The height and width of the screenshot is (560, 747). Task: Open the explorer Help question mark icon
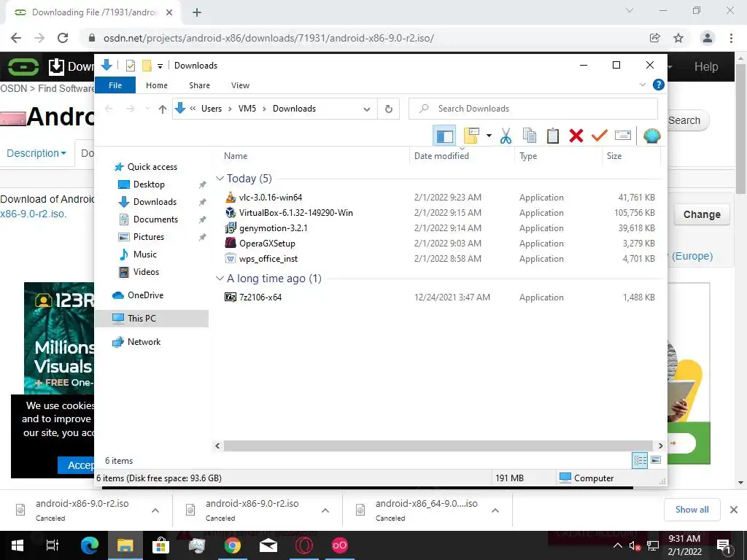pos(659,85)
